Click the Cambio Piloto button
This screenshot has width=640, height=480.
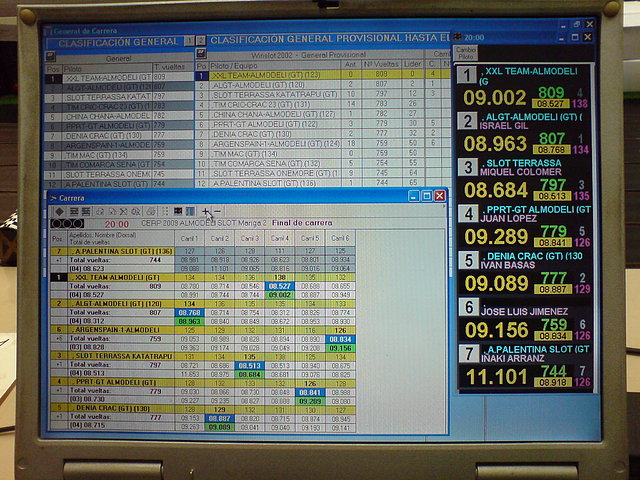pyautogui.click(x=466, y=53)
